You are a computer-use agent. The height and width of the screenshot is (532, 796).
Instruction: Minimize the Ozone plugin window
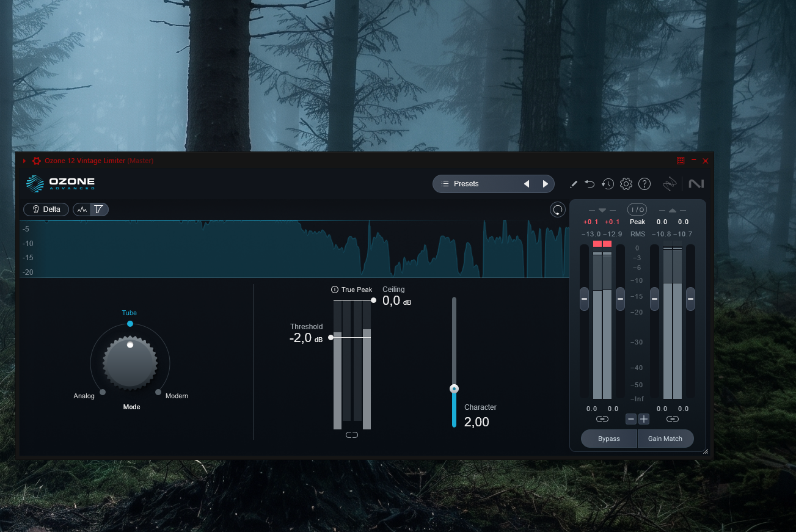point(694,160)
